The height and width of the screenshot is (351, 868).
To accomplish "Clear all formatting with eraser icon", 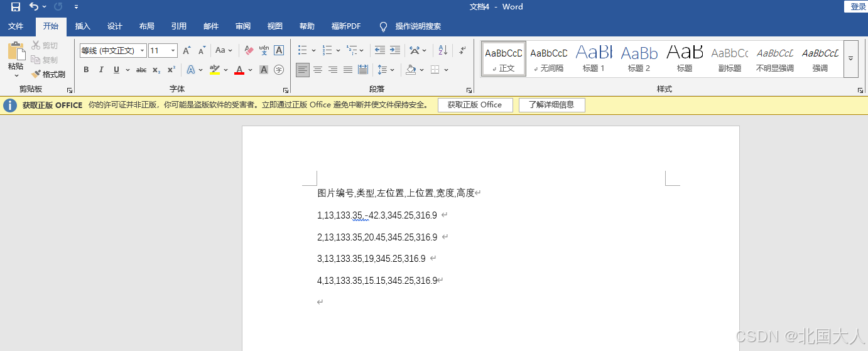I will click(x=249, y=50).
